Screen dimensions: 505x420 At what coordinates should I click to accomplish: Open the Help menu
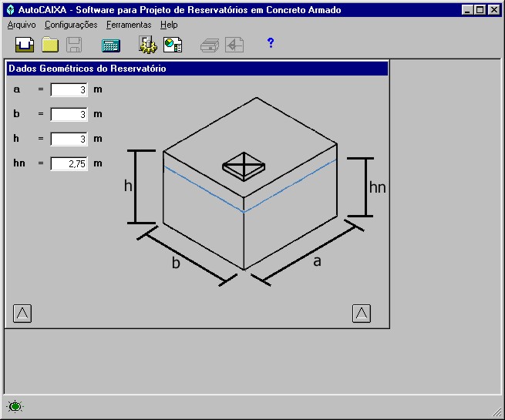tap(169, 25)
